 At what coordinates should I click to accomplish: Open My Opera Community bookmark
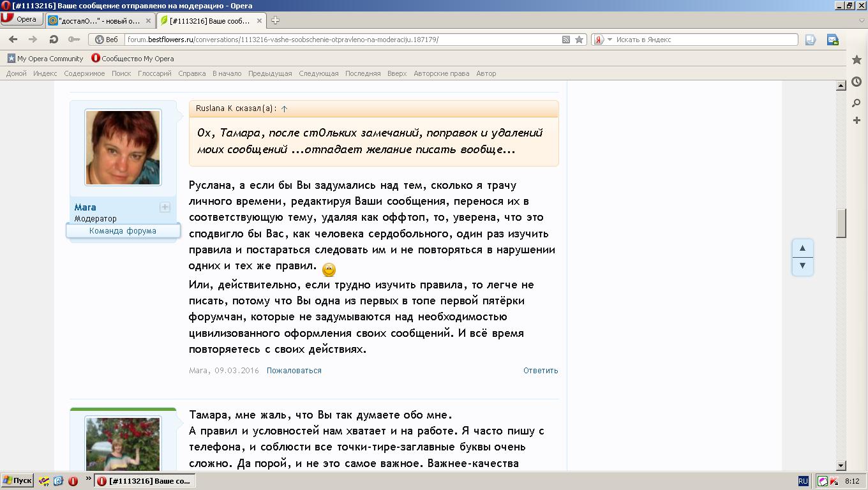(45, 58)
